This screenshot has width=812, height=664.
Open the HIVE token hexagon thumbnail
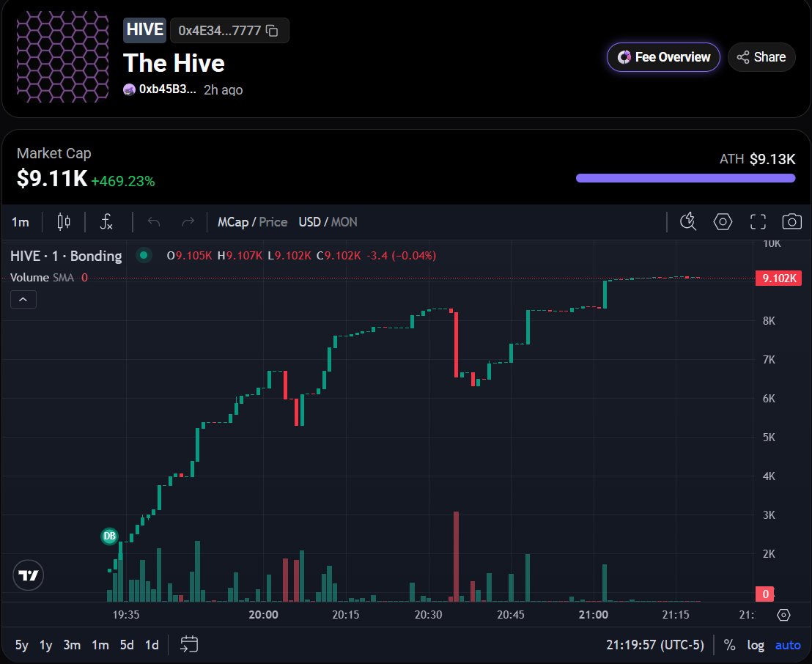coord(63,56)
